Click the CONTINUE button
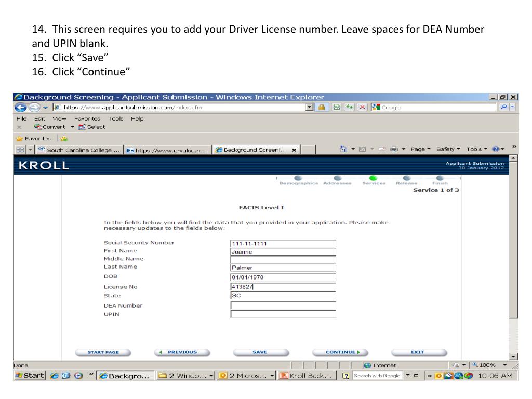 [x=340, y=352]
